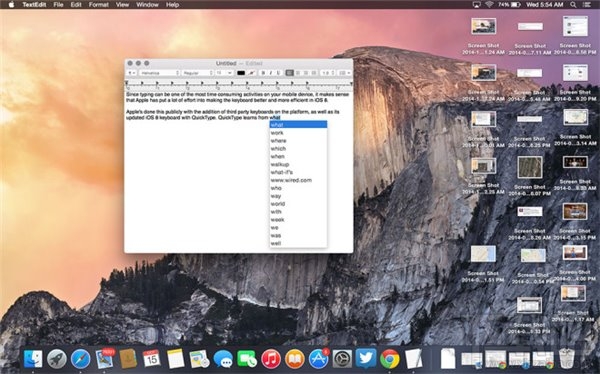
Task: Open Contacts from the Dock
Action: pyautogui.click(x=128, y=359)
